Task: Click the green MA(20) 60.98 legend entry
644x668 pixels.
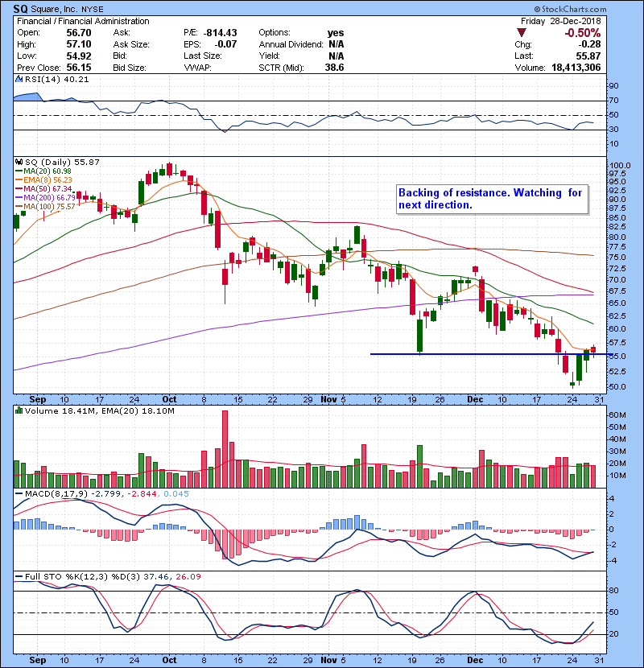Action: [x=43, y=171]
